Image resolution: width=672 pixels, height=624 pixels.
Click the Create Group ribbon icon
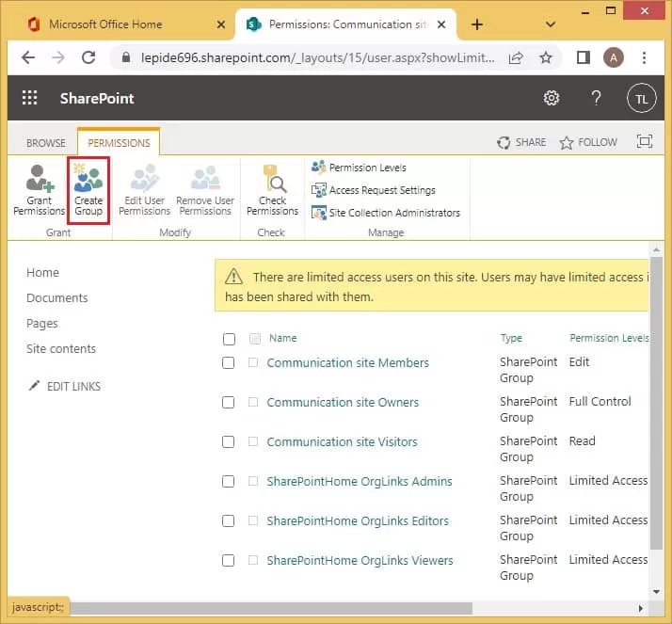pyautogui.click(x=88, y=190)
